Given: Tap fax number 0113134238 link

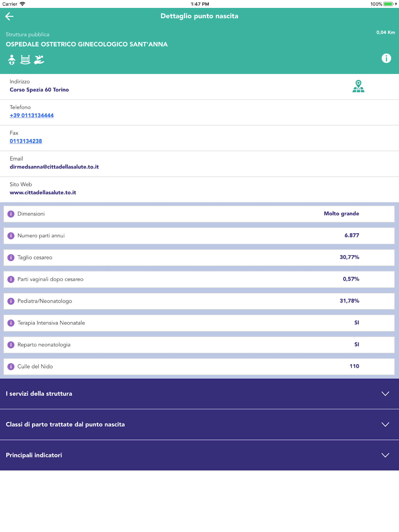Looking at the screenshot, I should point(26,141).
